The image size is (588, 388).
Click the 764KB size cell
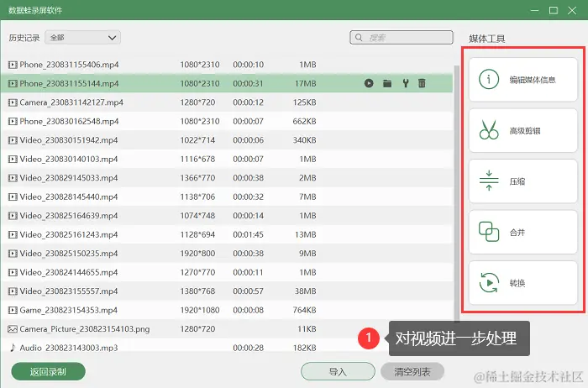click(x=304, y=310)
